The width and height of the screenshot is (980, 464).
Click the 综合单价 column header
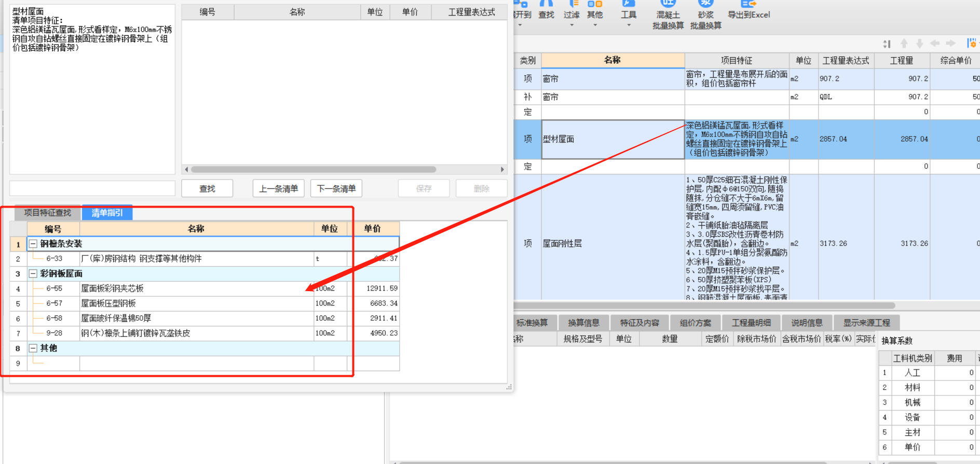[955, 60]
